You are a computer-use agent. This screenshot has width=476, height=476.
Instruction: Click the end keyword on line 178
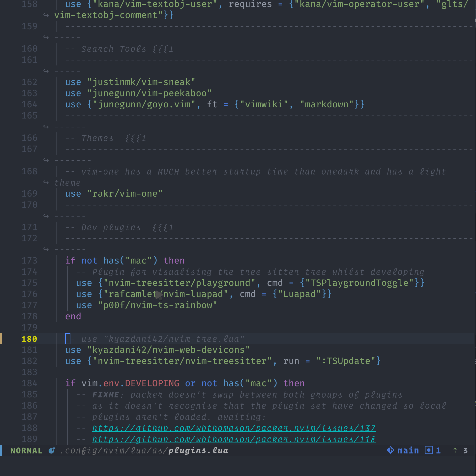(73, 316)
